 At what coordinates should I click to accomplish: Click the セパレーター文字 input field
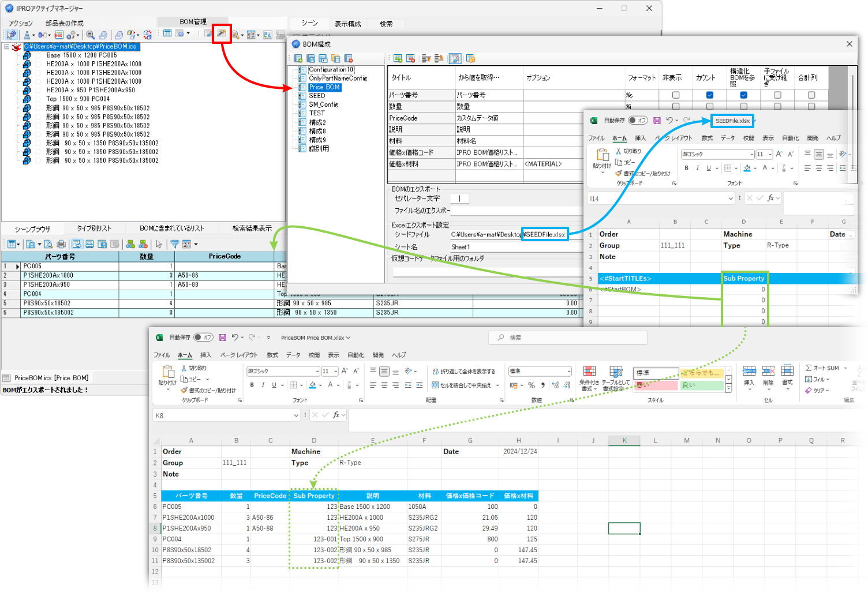point(460,198)
